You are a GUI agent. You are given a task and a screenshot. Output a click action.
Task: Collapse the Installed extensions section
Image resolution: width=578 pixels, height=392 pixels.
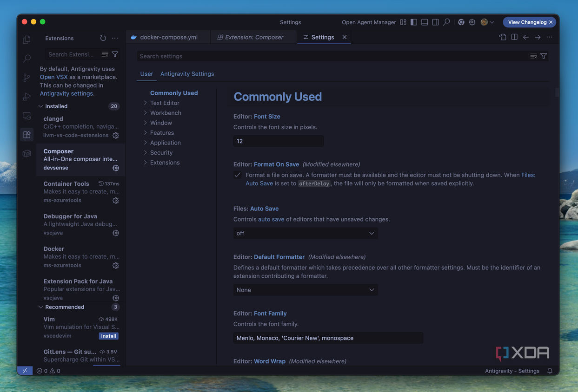coord(56,106)
